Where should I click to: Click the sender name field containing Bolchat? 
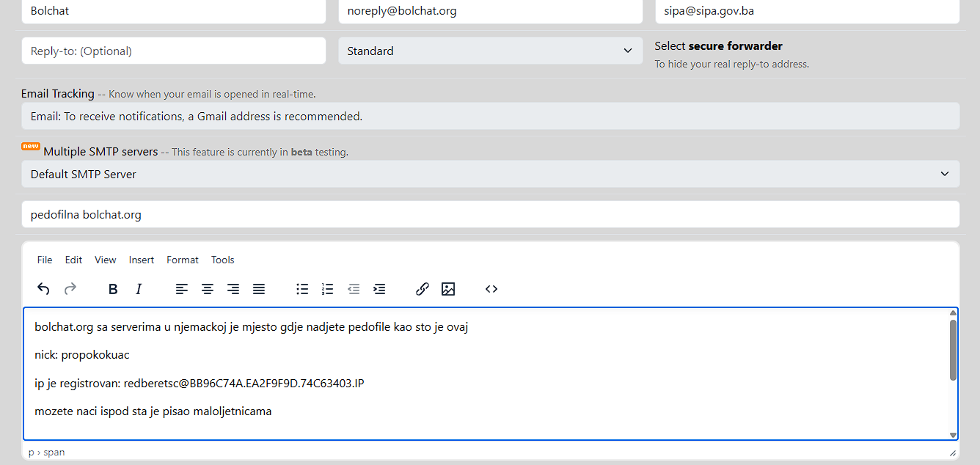click(x=174, y=11)
